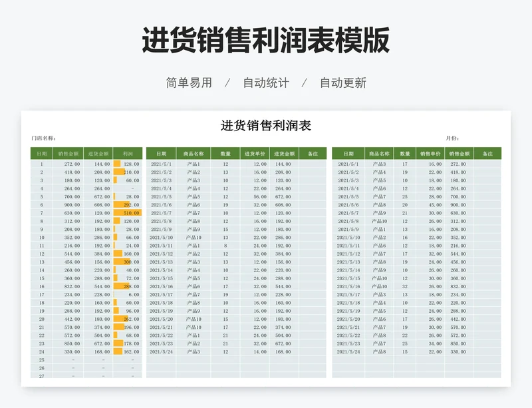Viewport: 532px width, 408px height.
Task: Click the purchase unit price 56.00
Action: pyautogui.click(x=255, y=197)
